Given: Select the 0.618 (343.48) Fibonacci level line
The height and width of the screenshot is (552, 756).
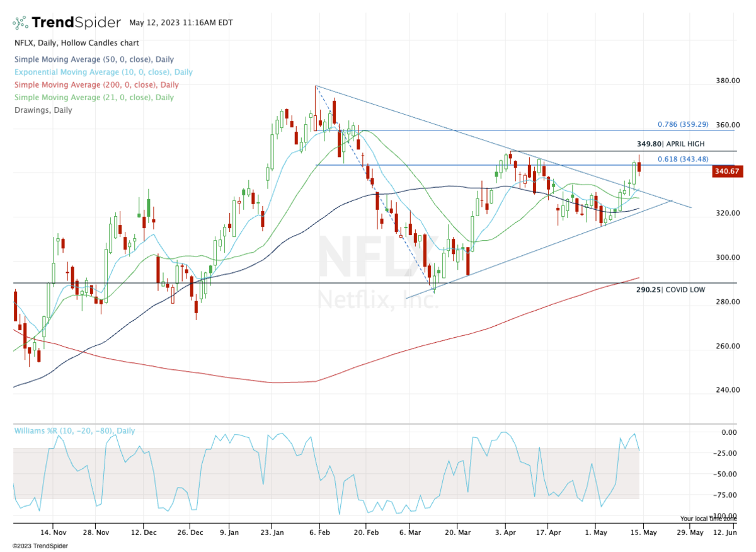Looking at the screenshot, I should [x=682, y=159].
